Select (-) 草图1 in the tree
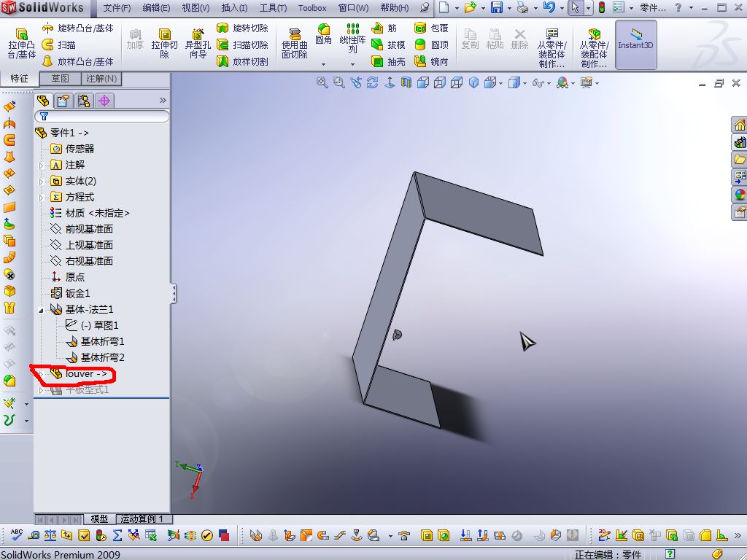The width and height of the screenshot is (747, 560). click(91, 325)
